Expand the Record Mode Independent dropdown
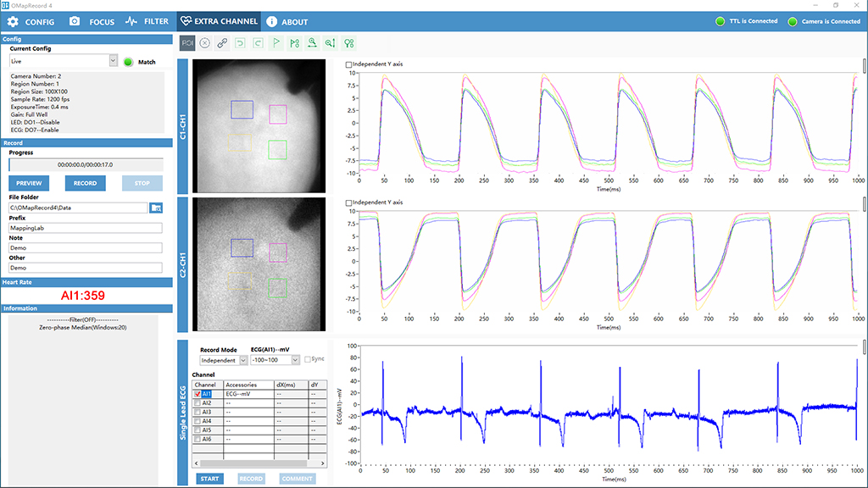 click(243, 360)
